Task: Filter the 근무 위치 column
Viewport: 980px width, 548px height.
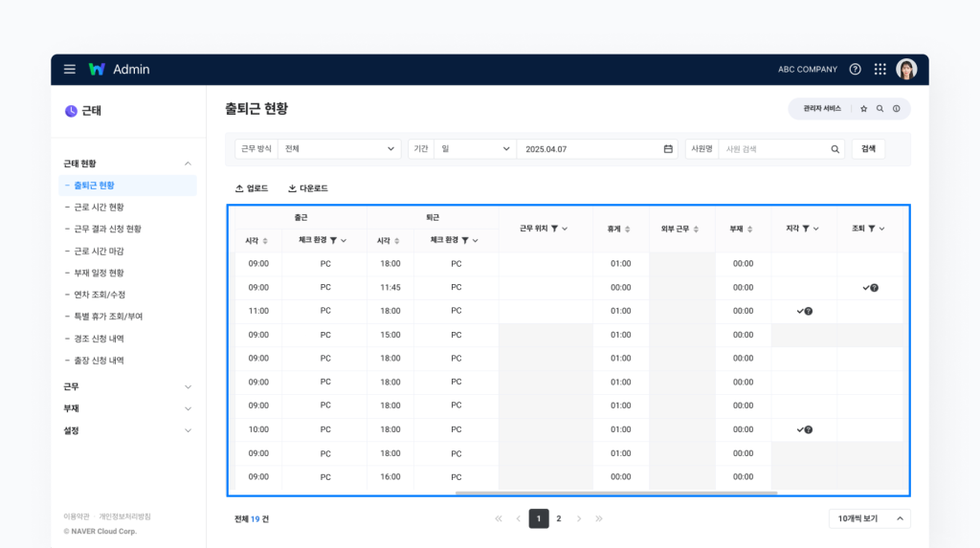Action: click(554, 229)
